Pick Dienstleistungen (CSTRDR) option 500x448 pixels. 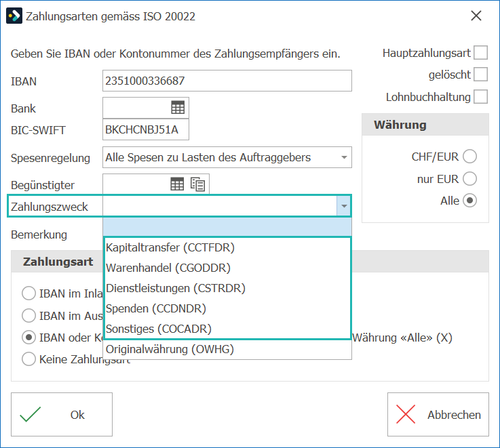click(x=227, y=288)
